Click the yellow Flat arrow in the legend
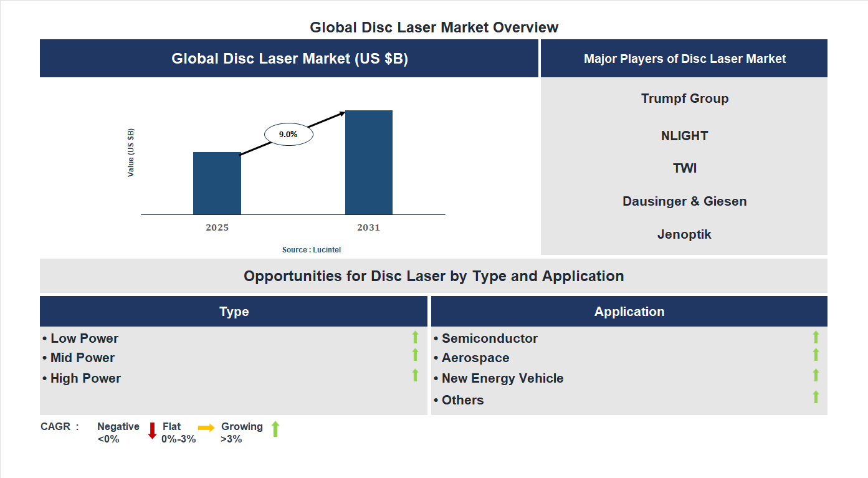Screen dimensions: 868x478 tap(206, 429)
